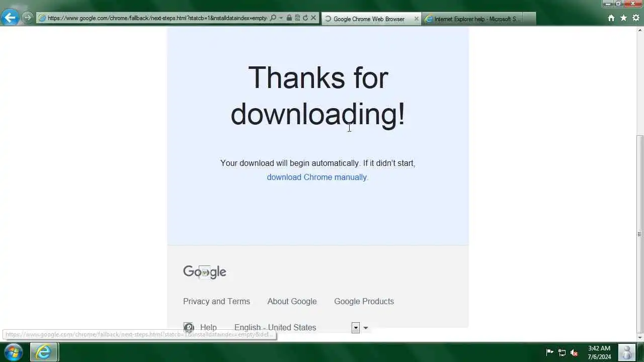This screenshot has width=644, height=362.
Task: Click the user picture icon in taskbar
Action: 626,352
